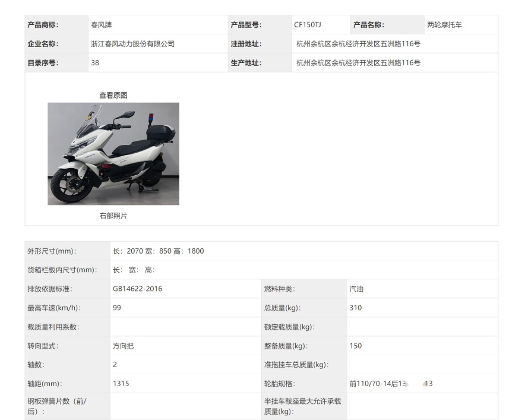The image size is (506, 420).
Task: Select the top speed value 99
Action: point(117,308)
